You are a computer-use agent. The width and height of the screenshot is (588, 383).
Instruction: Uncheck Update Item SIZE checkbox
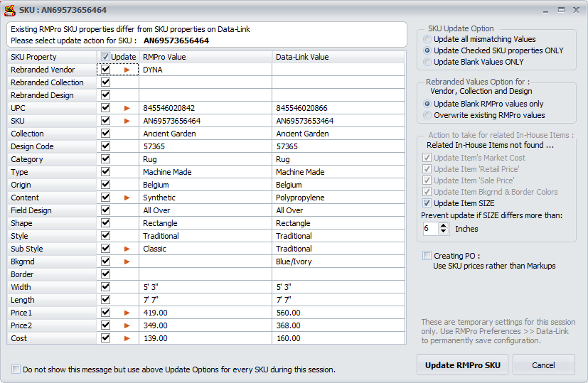[x=427, y=203]
